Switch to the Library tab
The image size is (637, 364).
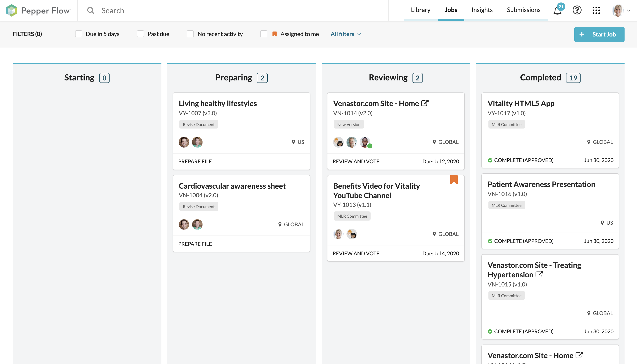click(421, 10)
